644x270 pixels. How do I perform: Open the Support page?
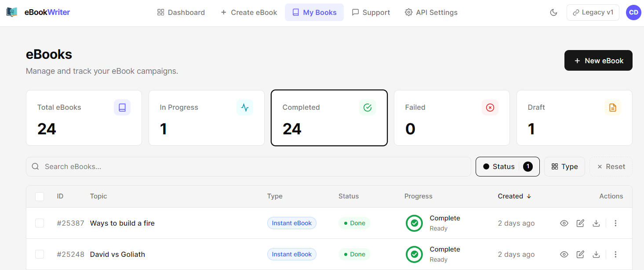[x=371, y=12]
